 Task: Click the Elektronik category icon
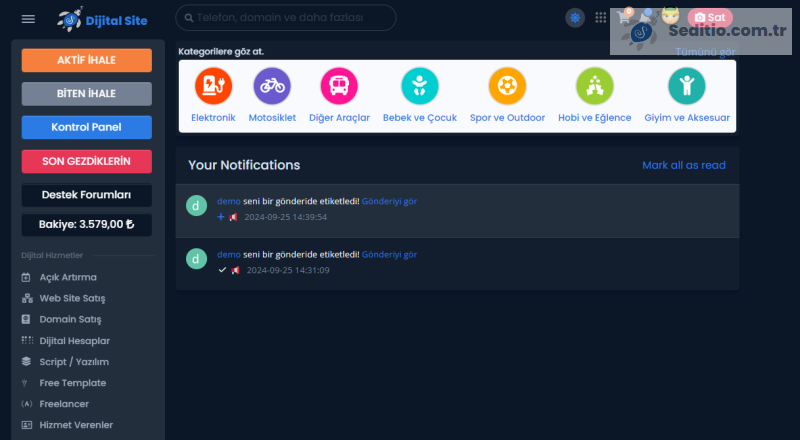(x=213, y=86)
